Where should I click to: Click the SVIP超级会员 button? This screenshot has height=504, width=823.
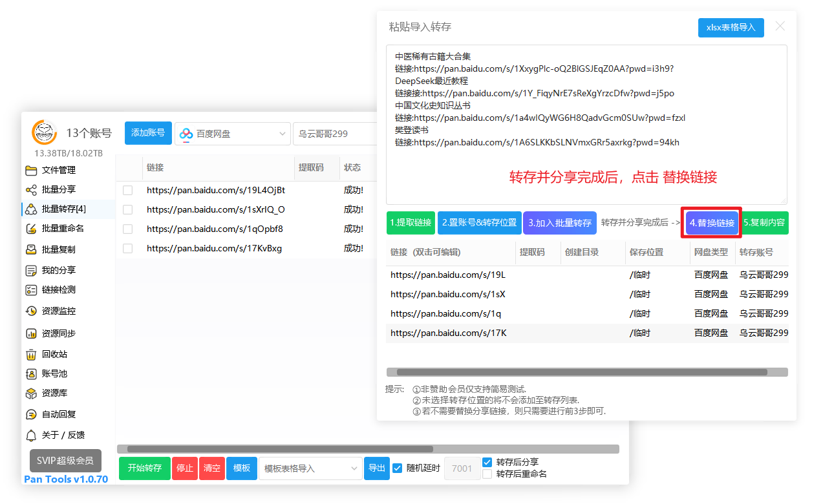point(65,461)
